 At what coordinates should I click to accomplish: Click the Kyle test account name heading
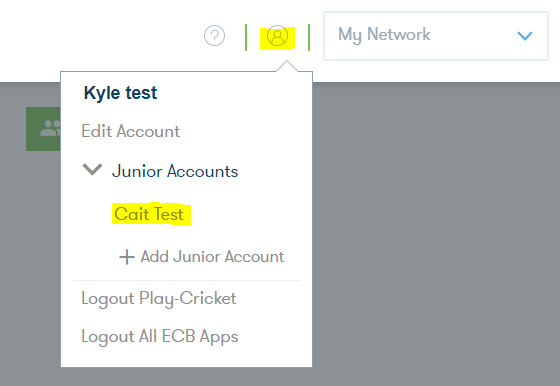click(x=120, y=93)
